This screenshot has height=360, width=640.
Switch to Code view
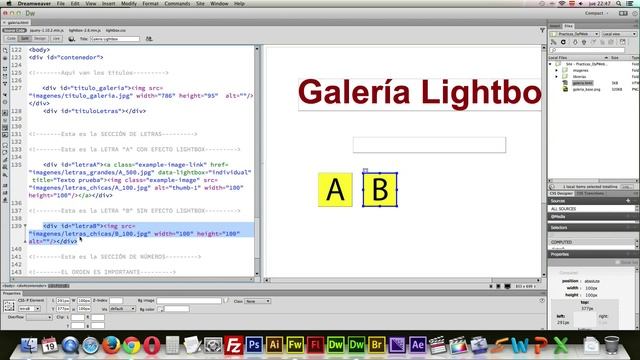[11, 38]
